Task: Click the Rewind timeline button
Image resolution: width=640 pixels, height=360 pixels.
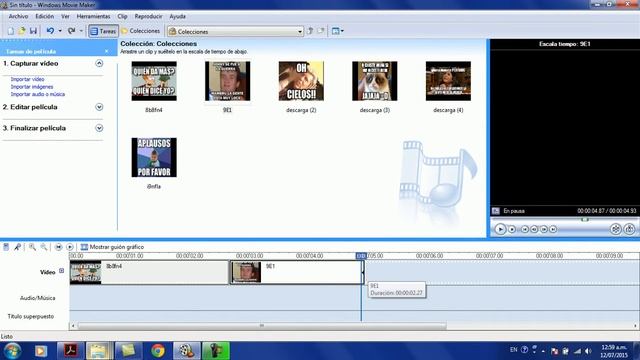Action: point(58,247)
